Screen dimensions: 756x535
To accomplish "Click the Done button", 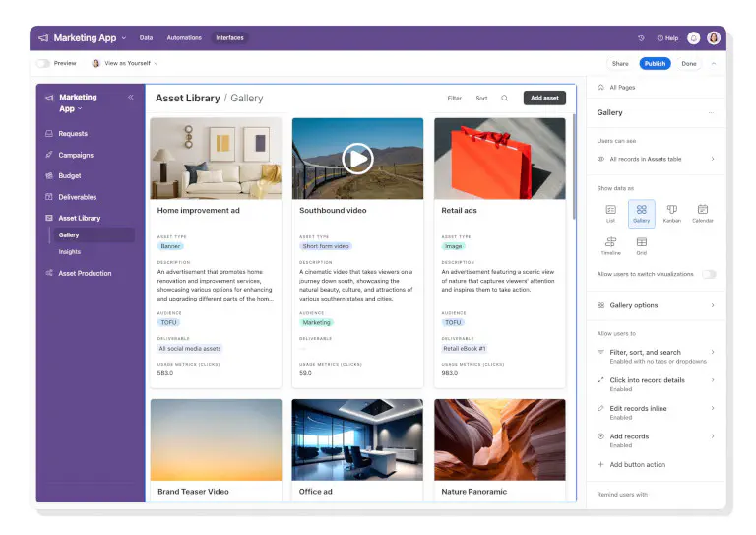I will [688, 64].
